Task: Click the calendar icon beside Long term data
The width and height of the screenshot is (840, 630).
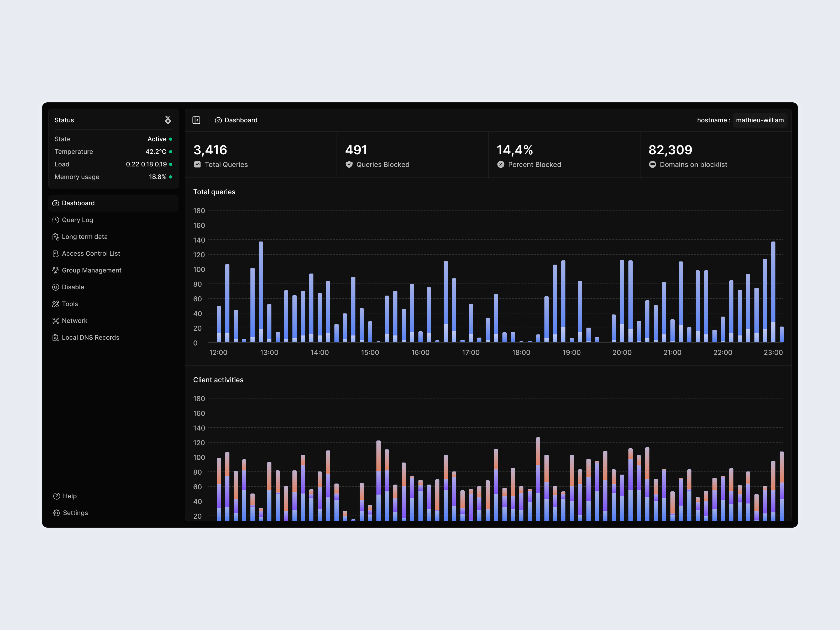Action: click(56, 236)
